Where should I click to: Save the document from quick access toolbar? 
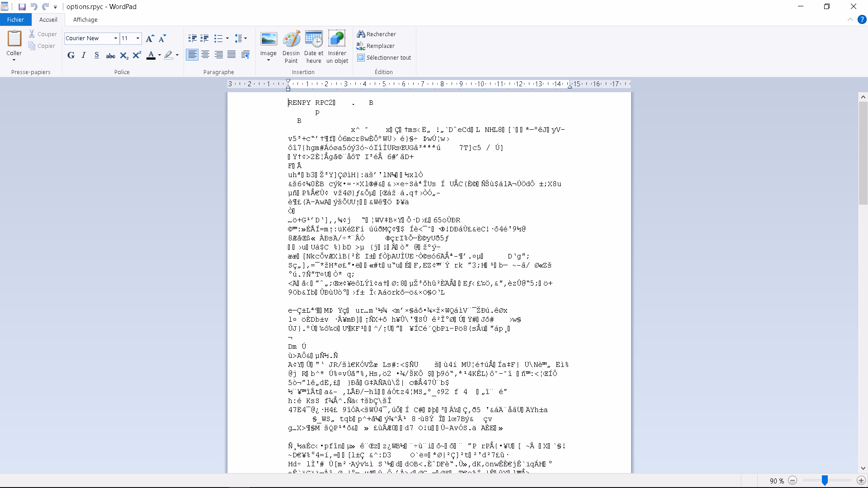click(22, 7)
